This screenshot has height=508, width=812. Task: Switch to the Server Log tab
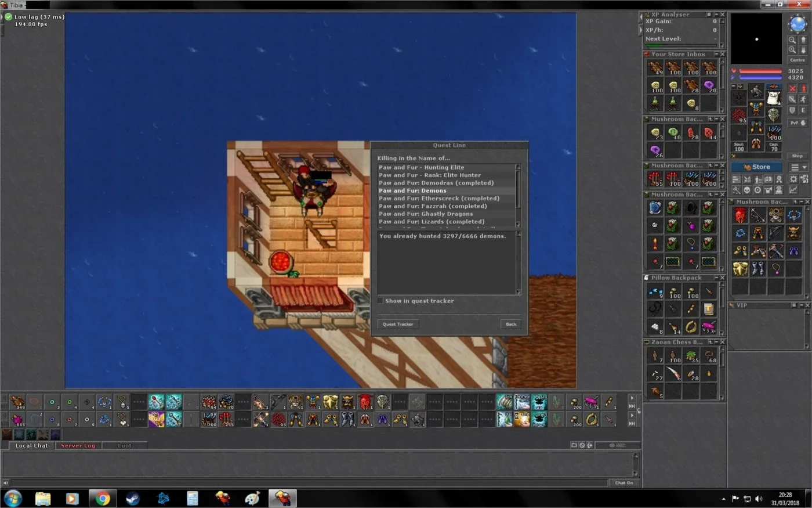78,445
